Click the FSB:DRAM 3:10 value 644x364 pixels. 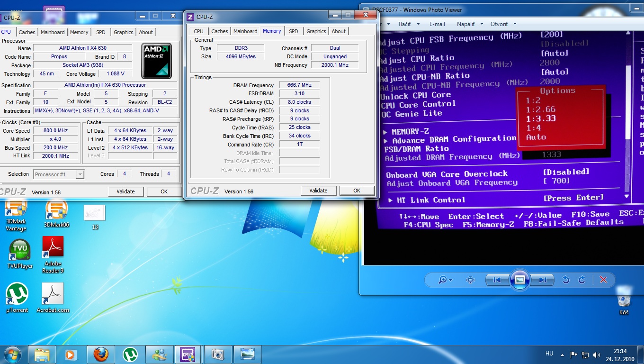[x=299, y=93]
